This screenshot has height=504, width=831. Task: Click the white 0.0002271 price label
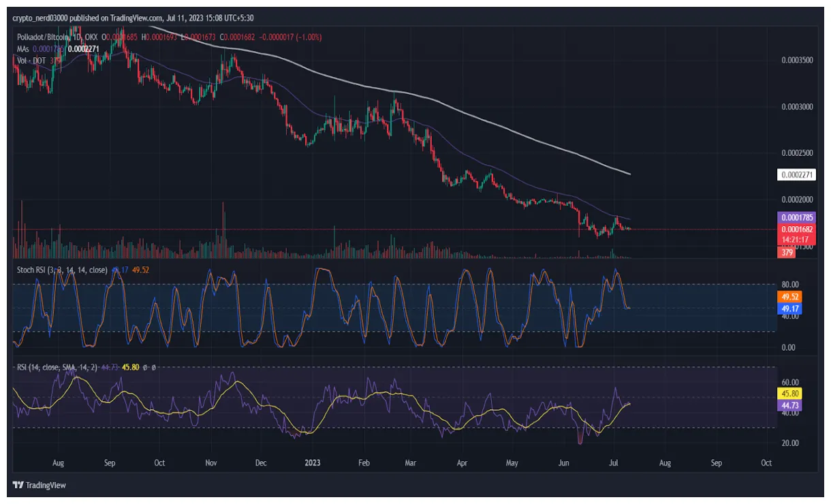coord(796,175)
